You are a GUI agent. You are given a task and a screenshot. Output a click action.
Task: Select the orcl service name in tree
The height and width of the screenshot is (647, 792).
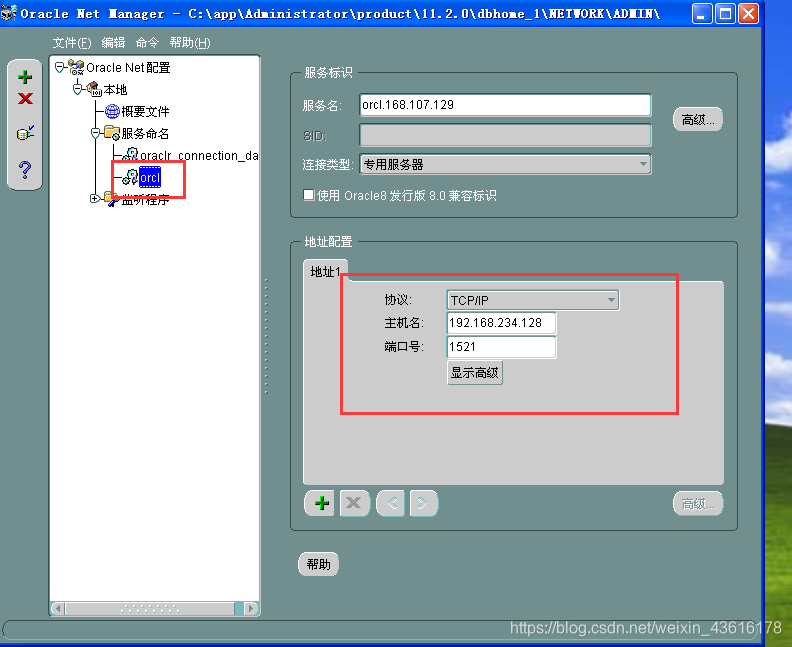pyautogui.click(x=150, y=177)
